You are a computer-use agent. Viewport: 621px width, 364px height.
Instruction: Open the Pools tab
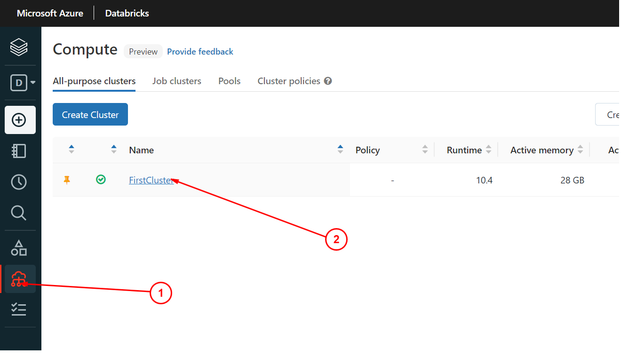pyautogui.click(x=230, y=81)
